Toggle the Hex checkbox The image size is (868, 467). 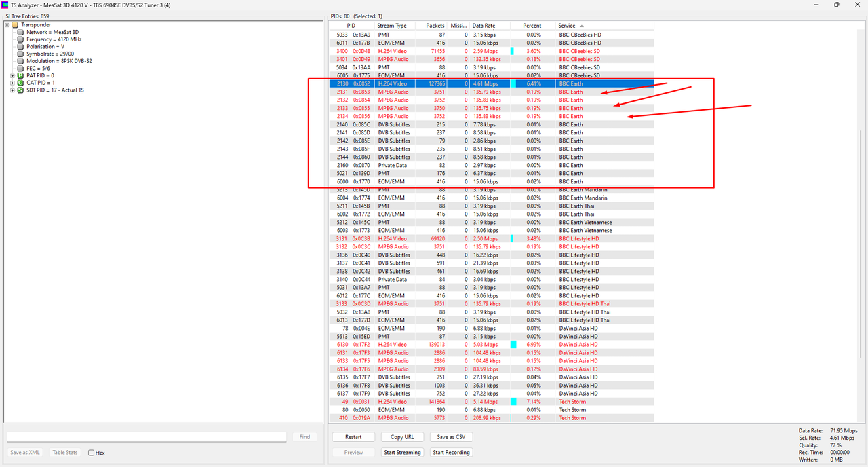[x=92, y=453]
